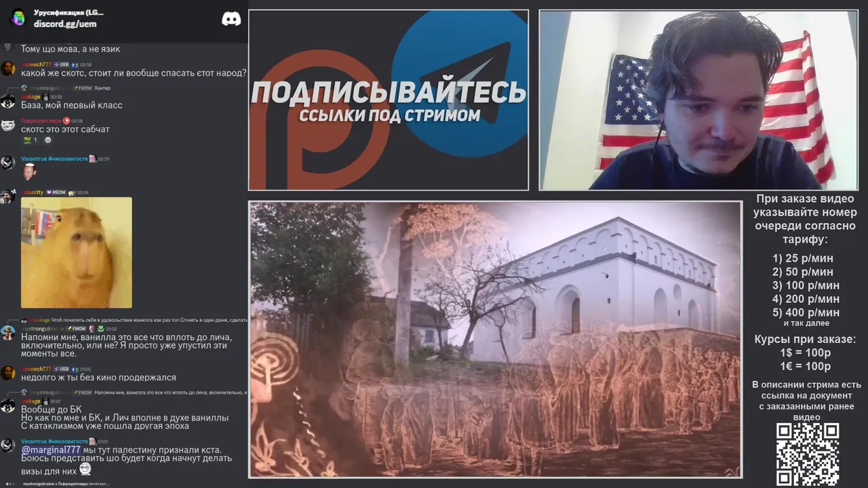The height and width of the screenshot is (488, 868).
Task: Click avatar beside the @marginal777 message
Action: [8, 445]
